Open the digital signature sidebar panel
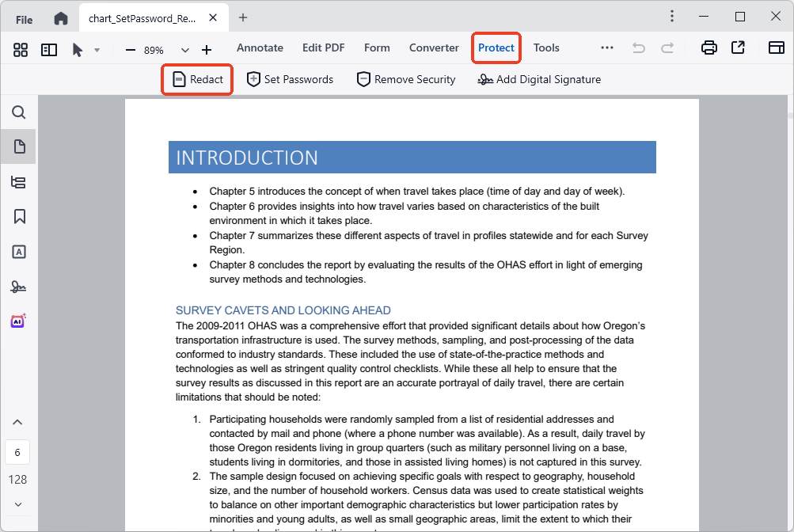The image size is (794, 532). (x=18, y=286)
